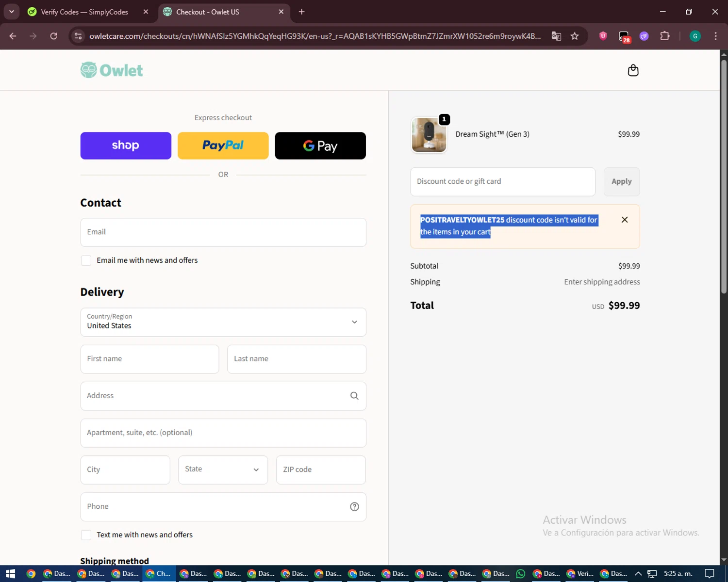Open a new browser tab

301,12
